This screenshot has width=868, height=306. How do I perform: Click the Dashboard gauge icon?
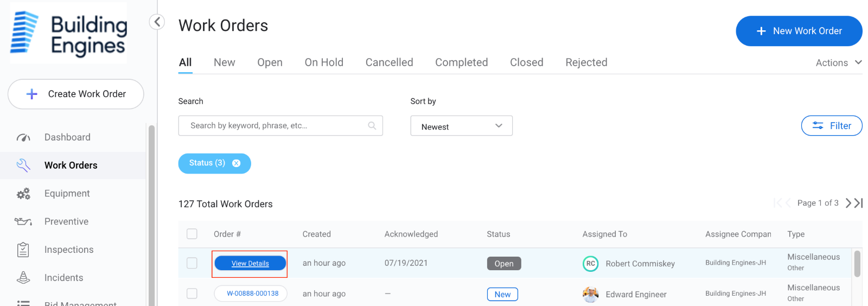tap(23, 138)
